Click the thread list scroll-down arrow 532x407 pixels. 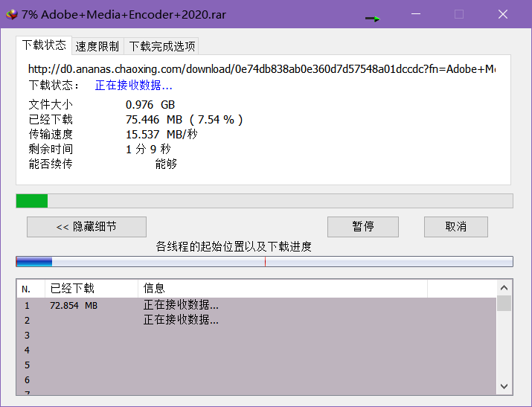click(504, 386)
